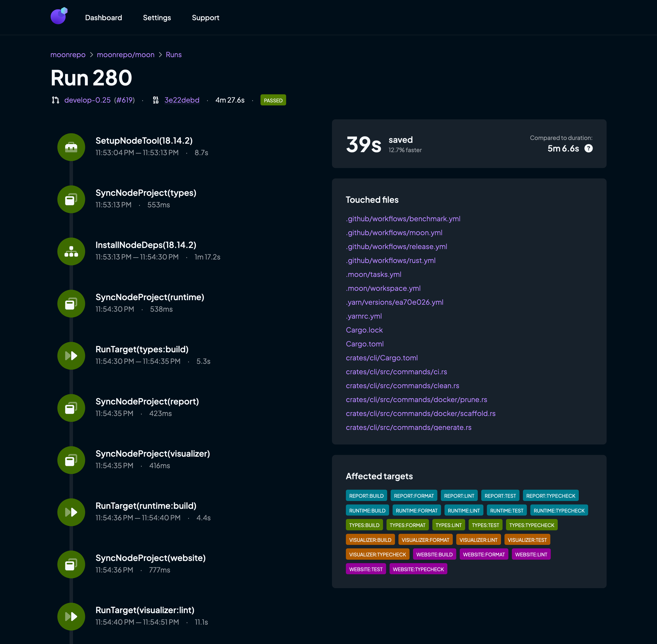
Task: Click the InstallNodeDeps hierarchy icon
Action: click(71, 251)
